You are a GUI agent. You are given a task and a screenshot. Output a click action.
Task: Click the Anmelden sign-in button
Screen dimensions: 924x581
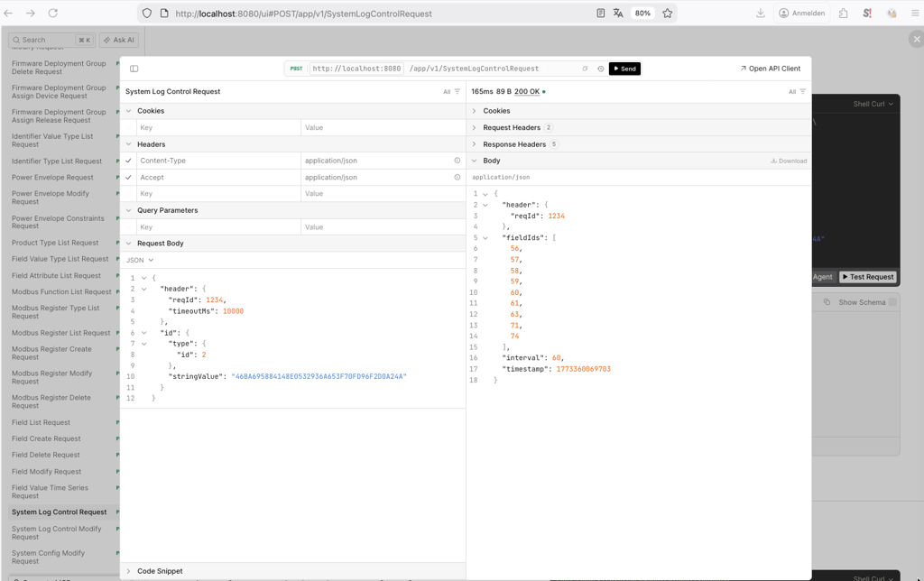coord(802,13)
